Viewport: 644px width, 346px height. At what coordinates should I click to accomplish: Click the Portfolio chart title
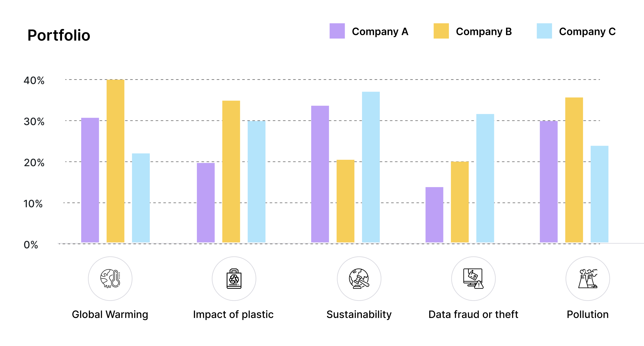click(x=59, y=35)
